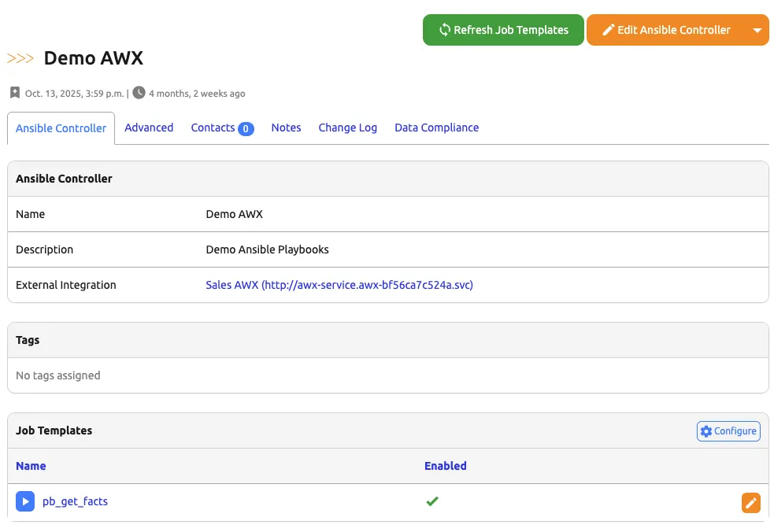Click the clock icon next to last updated time
Viewport: 774px width, 532px height.
tap(139, 93)
